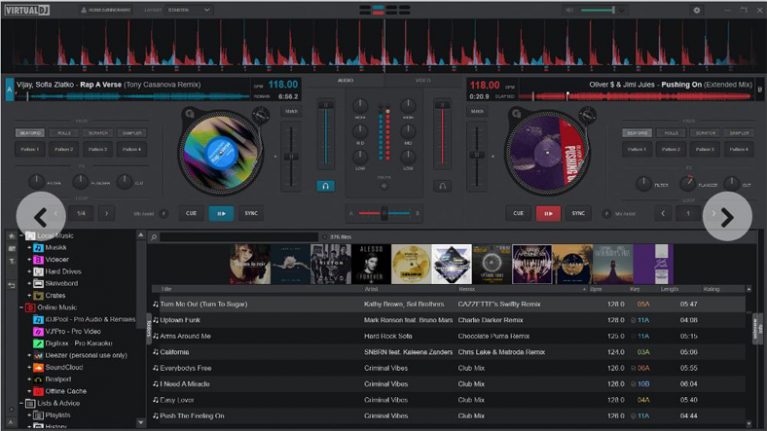Image resolution: width=767 pixels, height=431 pixels.
Task: Open the AUDIO mixer tab
Action: pyautogui.click(x=345, y=80)
